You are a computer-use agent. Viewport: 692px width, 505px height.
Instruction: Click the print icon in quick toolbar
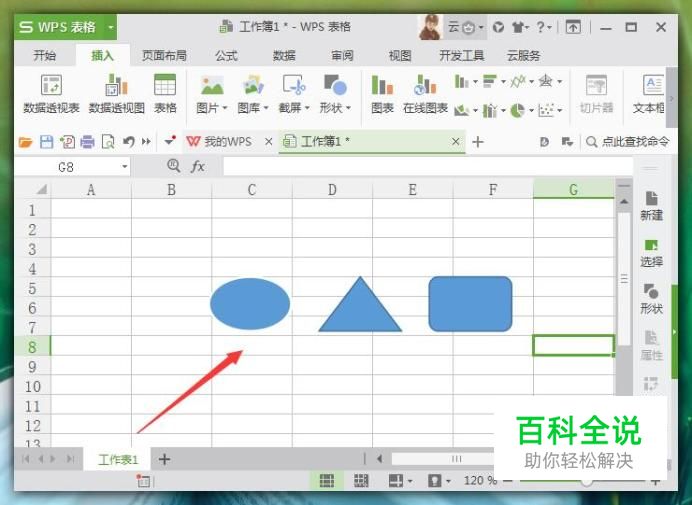tap(87, 142)
